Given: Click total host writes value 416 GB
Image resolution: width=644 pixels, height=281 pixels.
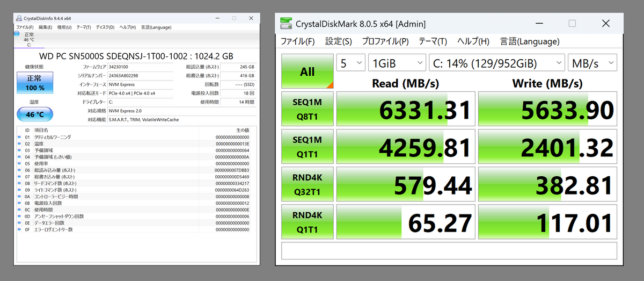Looking at the screenshot, I should click(x=238, y=76).
